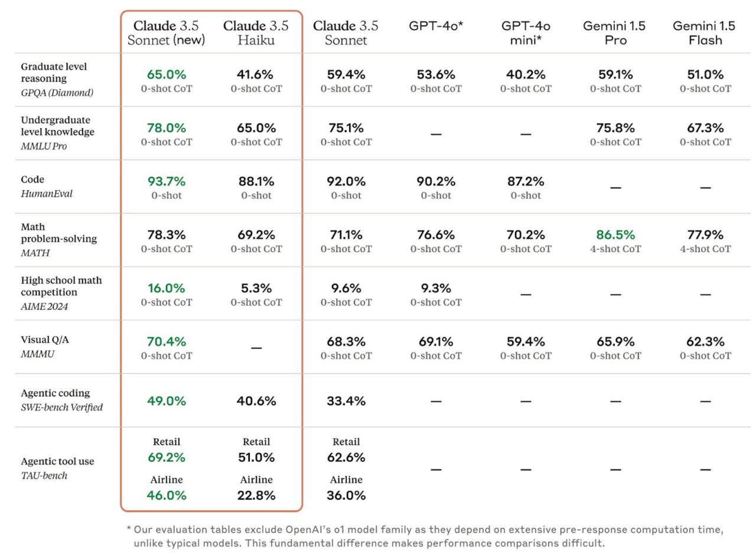The image size is (756, 557).
Task: Click the AIME 2024 benchmark label
Action: 44,306
